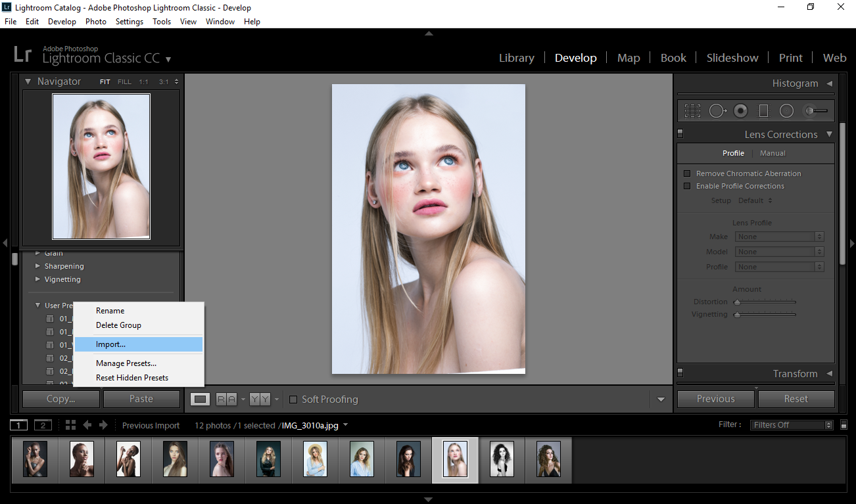Open the Filters Off dropdown
Image resolution: width=856 pixels, height=504 pixels.
[792, 425]
